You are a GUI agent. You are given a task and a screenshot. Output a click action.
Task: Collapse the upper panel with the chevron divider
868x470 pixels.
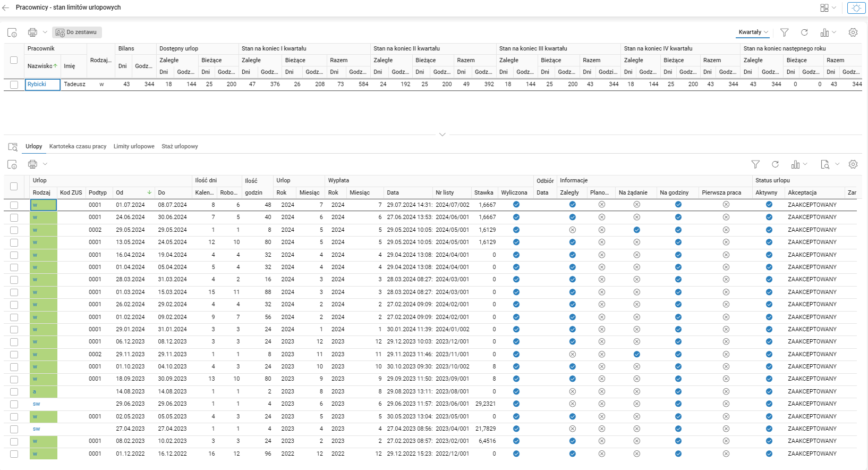(x=442, y=135)
